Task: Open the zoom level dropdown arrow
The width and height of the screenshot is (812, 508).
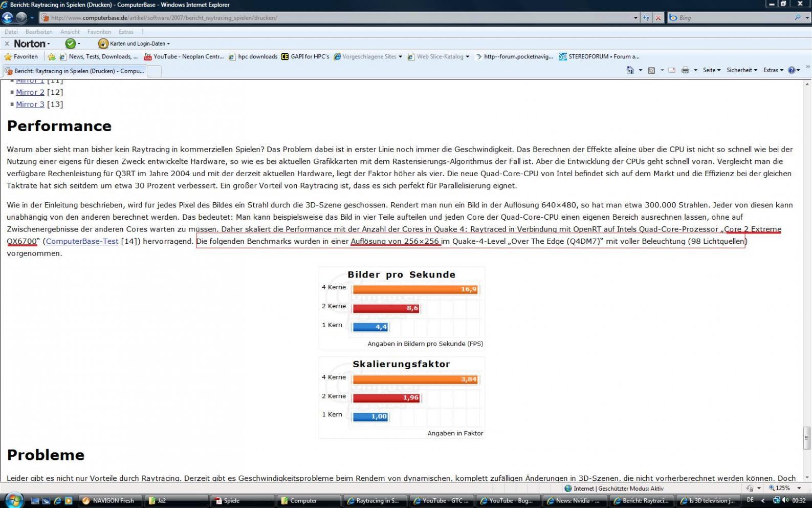Action: point(799,489)
